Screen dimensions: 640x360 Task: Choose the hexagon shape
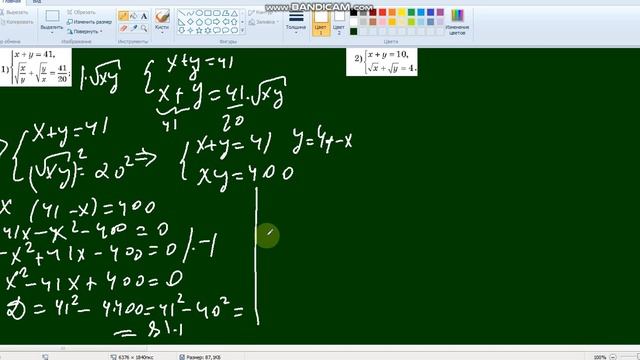pyautogui.click(x=208, y=22)
